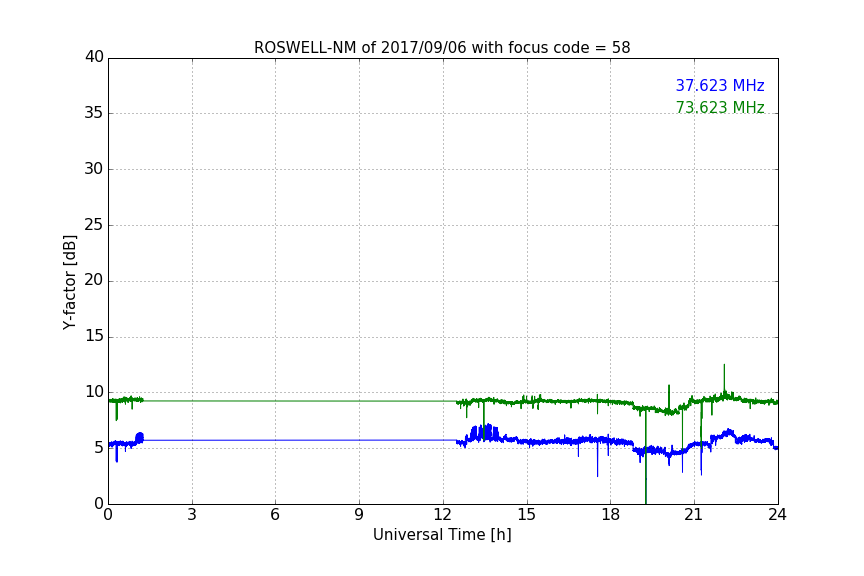864x576 pixels.
Task: Click the x-axis tick label 9
Action: tap(359, 515)
